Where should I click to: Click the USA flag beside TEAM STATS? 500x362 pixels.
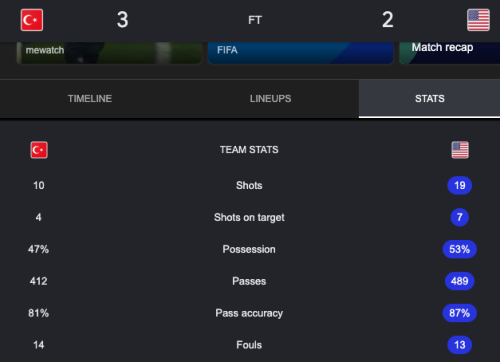coord(460,150)
